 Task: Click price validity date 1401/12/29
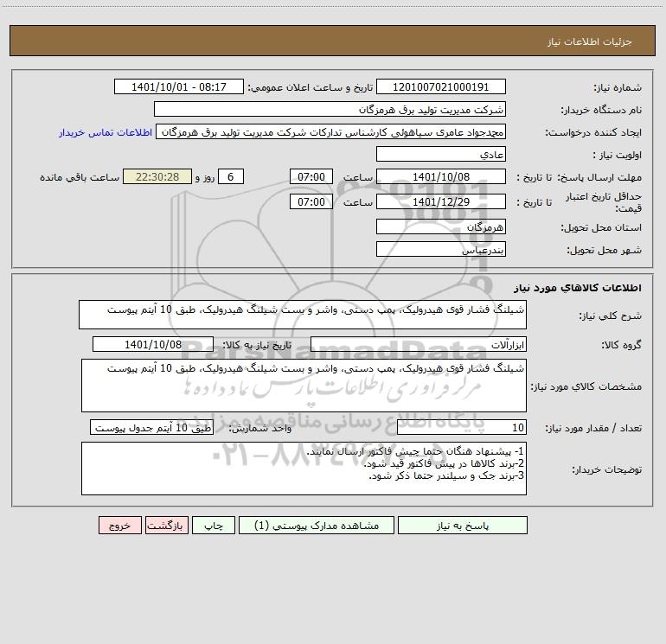point(441,201)
